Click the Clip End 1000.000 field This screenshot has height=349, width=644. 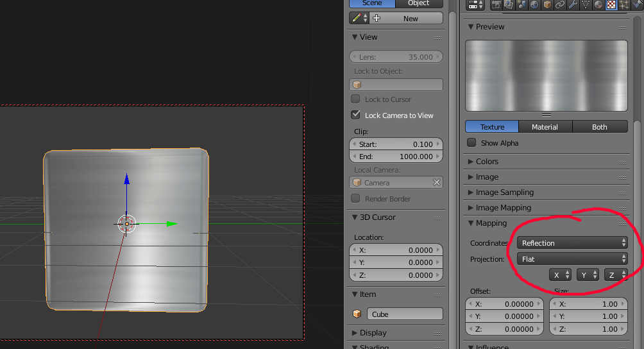click(396, 157)
